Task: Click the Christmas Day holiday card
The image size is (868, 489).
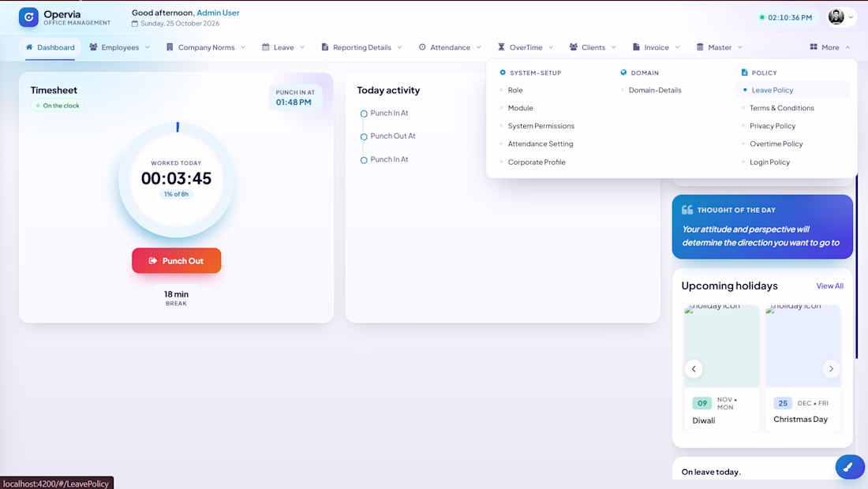Action: click(803, 368)
